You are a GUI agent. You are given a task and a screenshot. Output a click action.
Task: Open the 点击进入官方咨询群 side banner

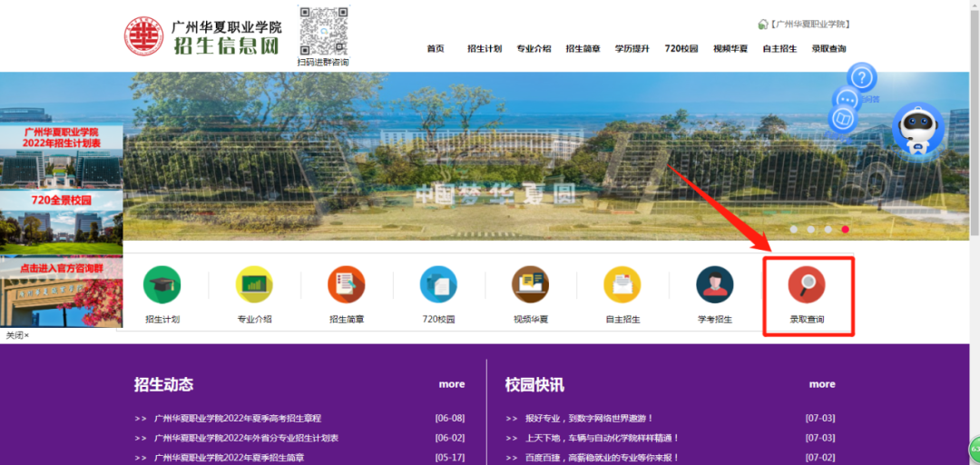pyautogui.click(x=62, y=292)
